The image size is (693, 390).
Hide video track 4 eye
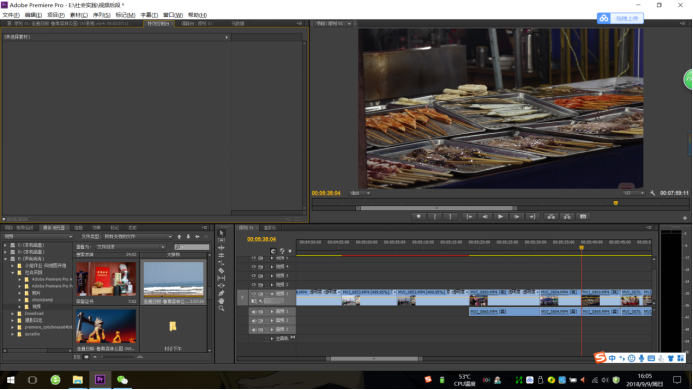point(254,267)
